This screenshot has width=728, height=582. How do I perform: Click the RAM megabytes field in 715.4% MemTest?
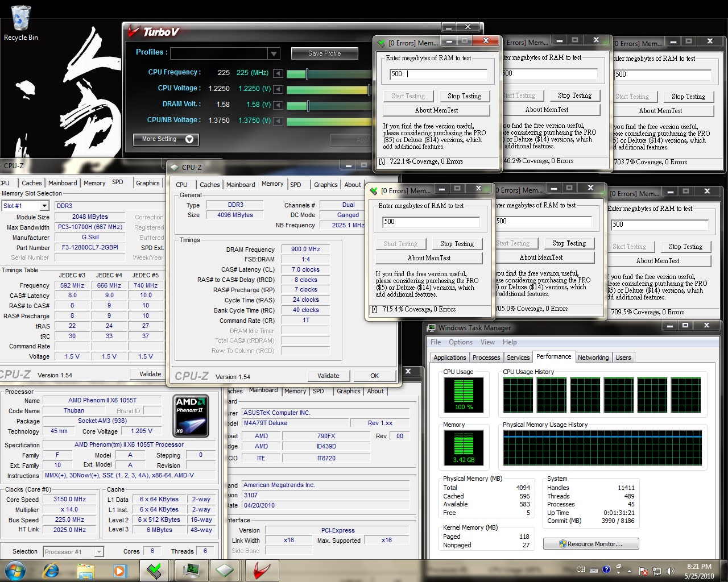point(431,222)
